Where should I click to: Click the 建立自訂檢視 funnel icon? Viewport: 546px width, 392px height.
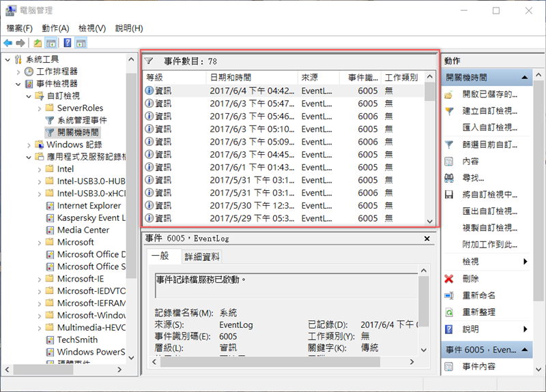click(449, 111)
